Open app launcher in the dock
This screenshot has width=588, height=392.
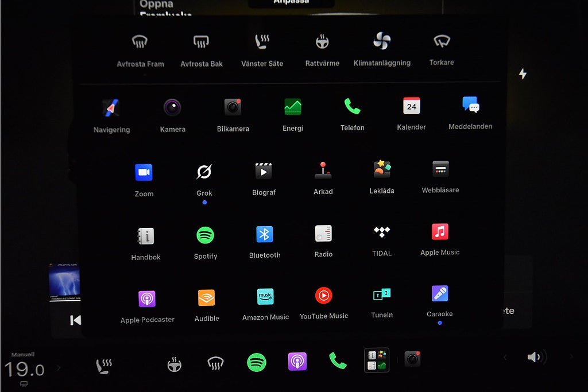377,360
